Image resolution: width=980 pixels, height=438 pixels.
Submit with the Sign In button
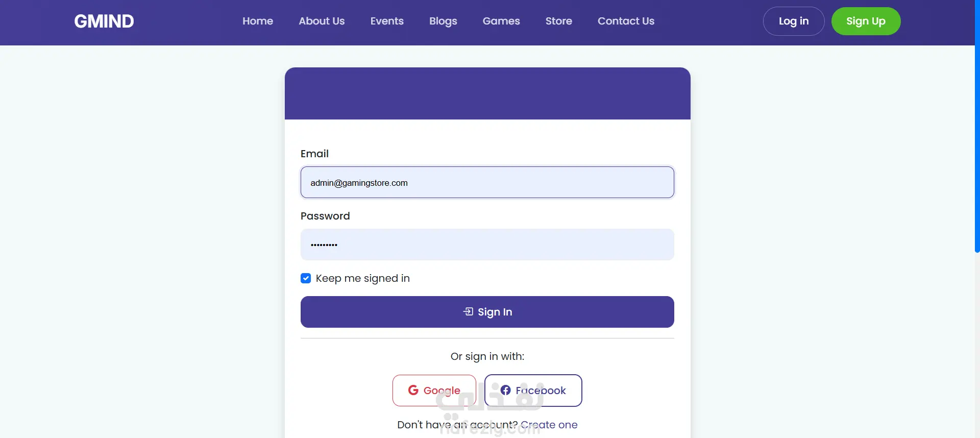[x=487, y=312]
